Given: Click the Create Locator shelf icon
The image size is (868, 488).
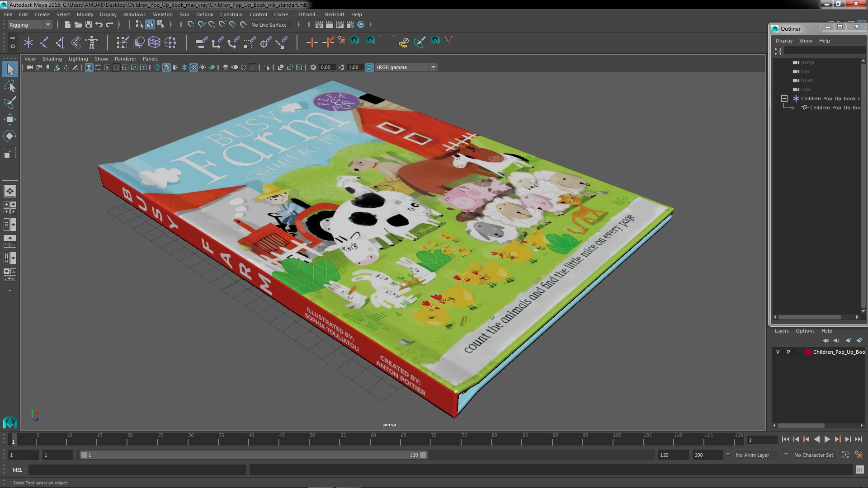Looking at the screenshot, I should (x=28, y=42).
